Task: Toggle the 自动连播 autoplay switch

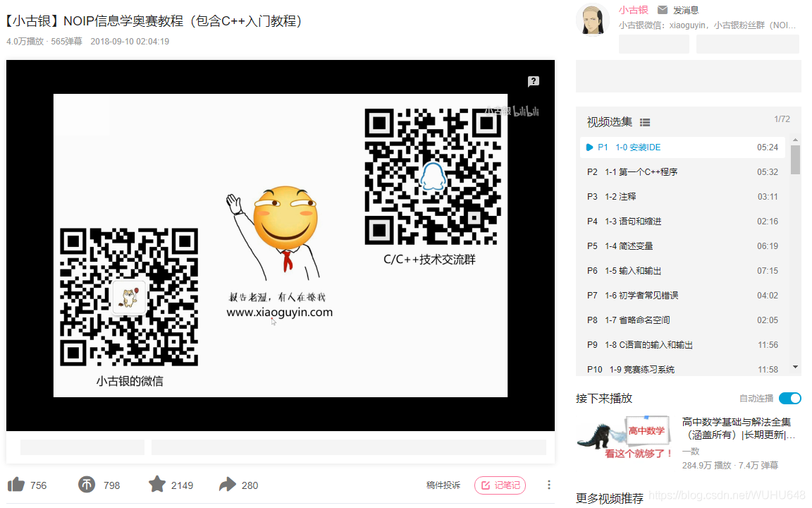Action: 789,398
